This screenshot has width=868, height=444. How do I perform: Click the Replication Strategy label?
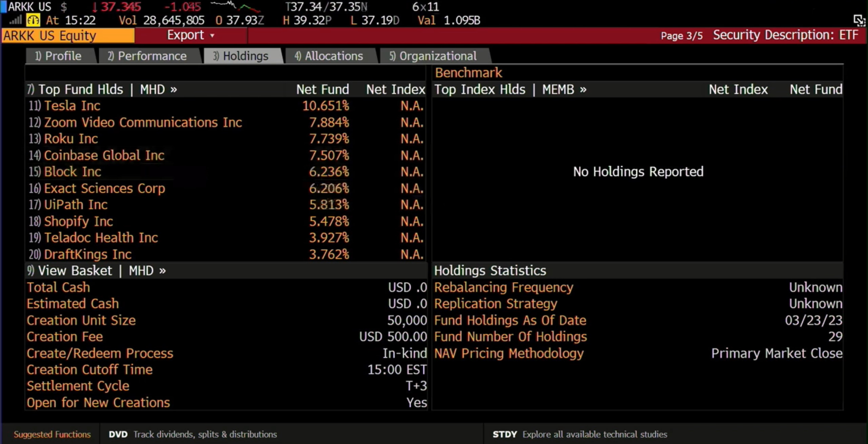tap(495, 304)
